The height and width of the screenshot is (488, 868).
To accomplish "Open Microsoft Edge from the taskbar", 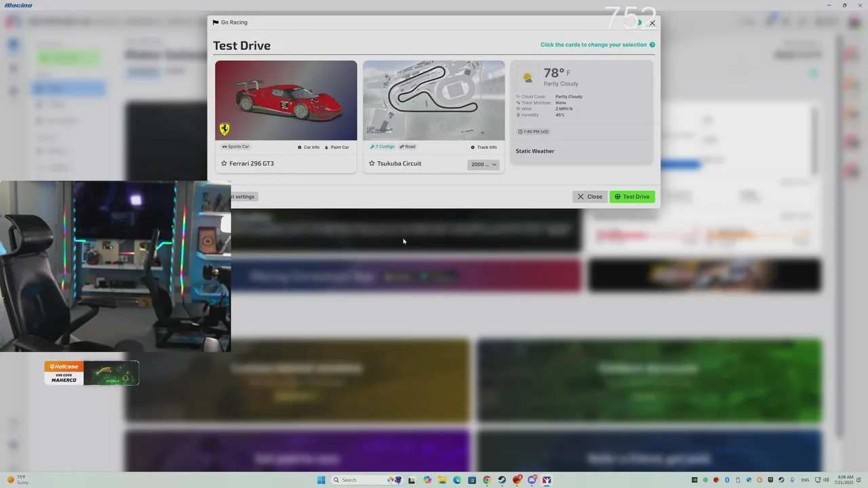I will coord(457,480).
